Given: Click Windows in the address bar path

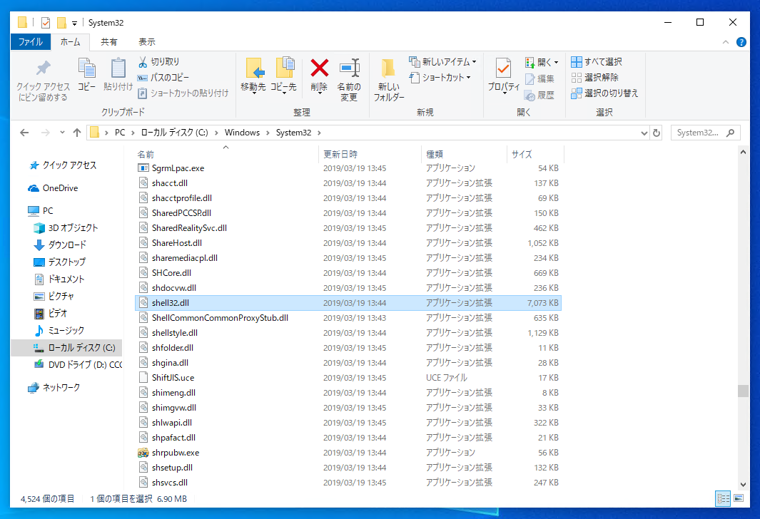Looking at the screenshot, I should 242,133.
